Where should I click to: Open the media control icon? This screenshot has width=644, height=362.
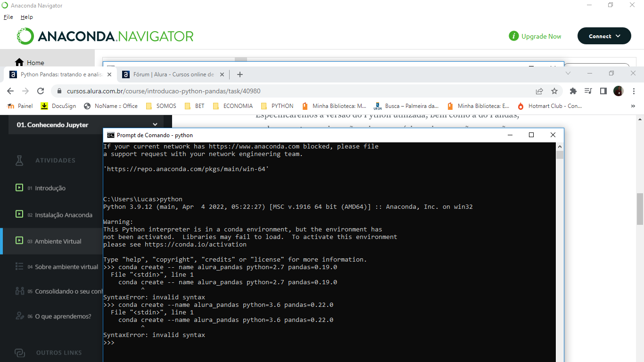(x=588, y=91)
